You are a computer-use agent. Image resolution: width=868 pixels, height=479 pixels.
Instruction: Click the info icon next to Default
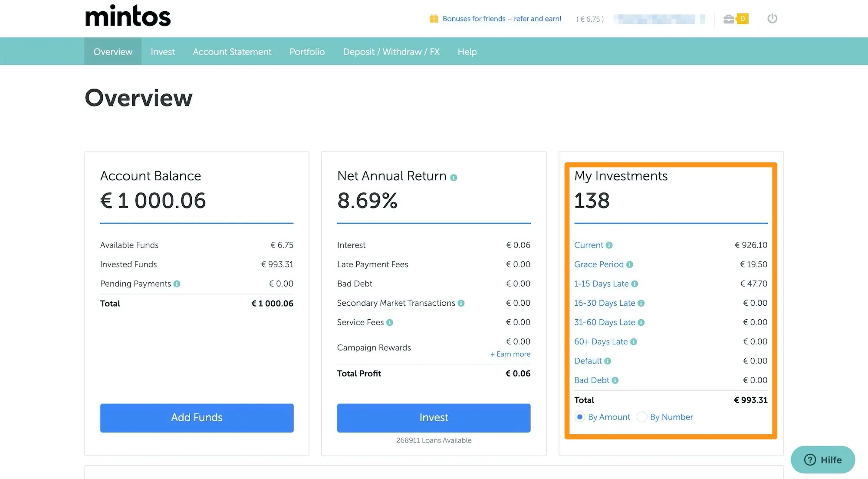pyautogui.click(x=608, y=361)
